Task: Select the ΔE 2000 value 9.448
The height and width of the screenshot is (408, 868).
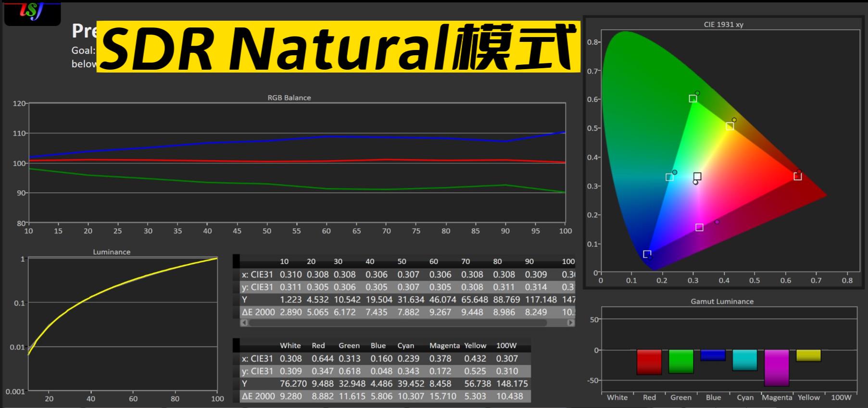Action: click(x=472, y=312)
